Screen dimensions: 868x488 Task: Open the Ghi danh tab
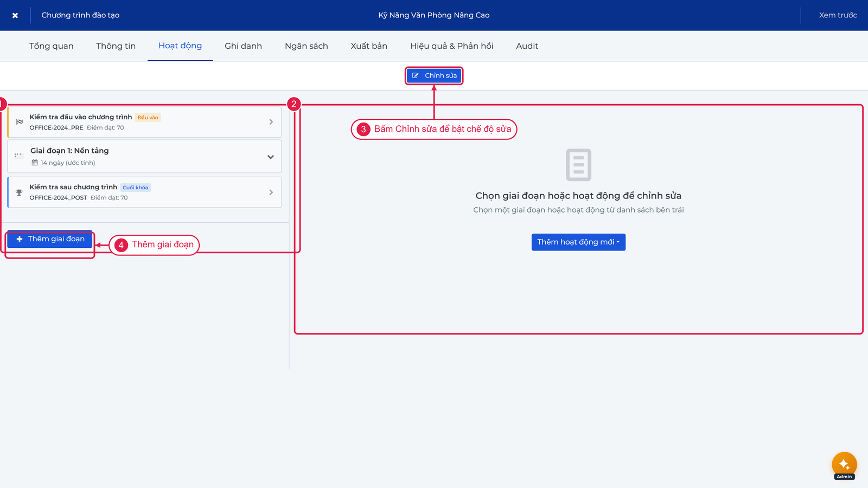[x=243, y=46]
